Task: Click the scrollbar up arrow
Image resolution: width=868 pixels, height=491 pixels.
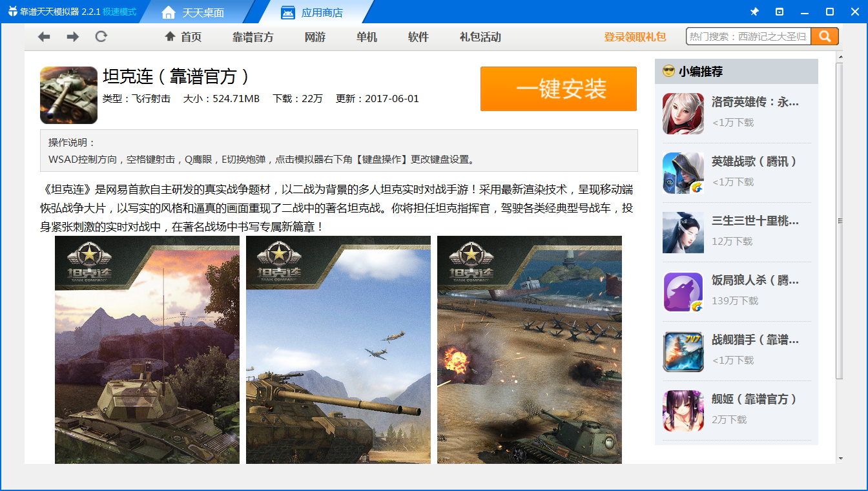Action: pos(840,57)
